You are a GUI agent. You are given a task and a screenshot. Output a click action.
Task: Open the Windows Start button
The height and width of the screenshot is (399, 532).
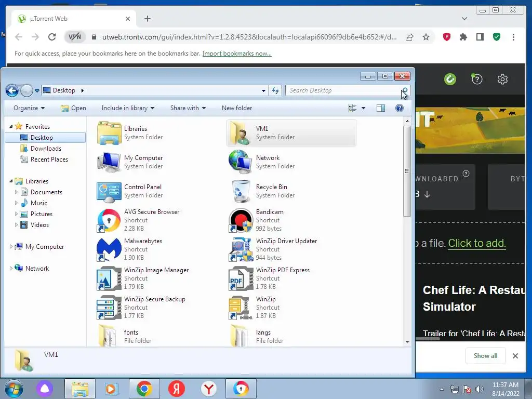click(14, 389)
